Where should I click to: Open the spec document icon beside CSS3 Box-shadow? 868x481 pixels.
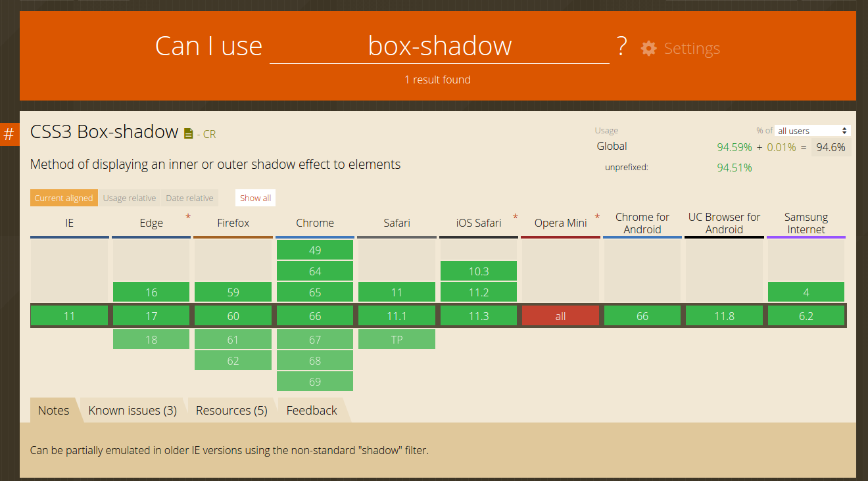coord(189,133)
